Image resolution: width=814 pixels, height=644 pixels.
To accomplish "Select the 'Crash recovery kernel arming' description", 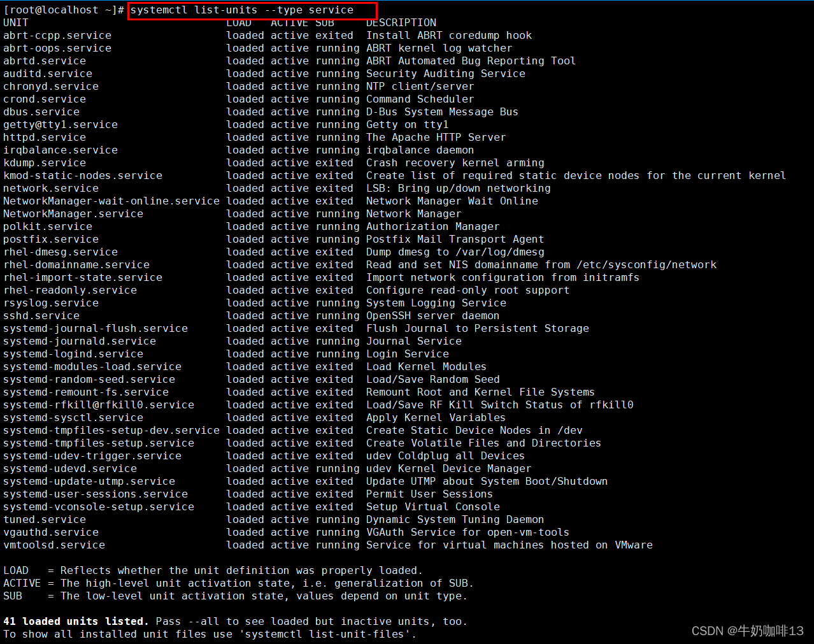I will [x=455, y=163].
